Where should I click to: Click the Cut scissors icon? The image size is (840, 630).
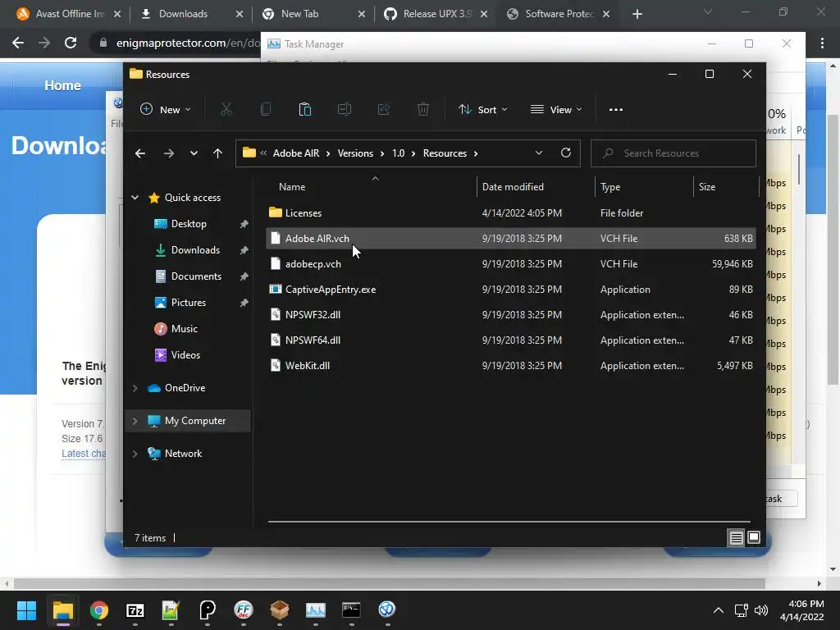click(x=226, y=110)
